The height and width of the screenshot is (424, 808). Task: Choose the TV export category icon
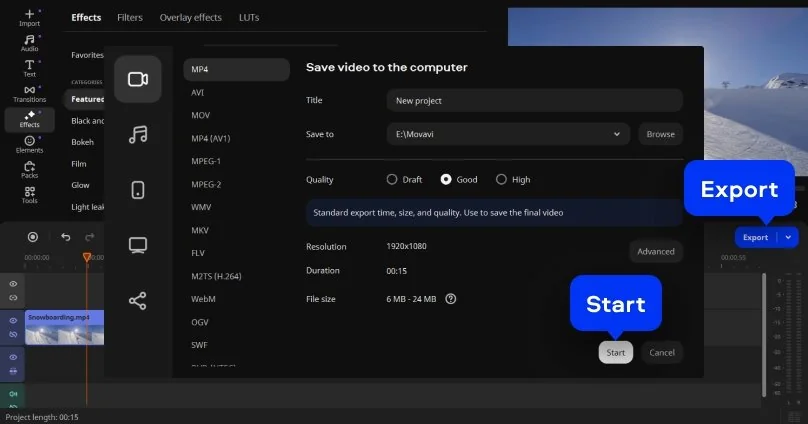point(138,245)
